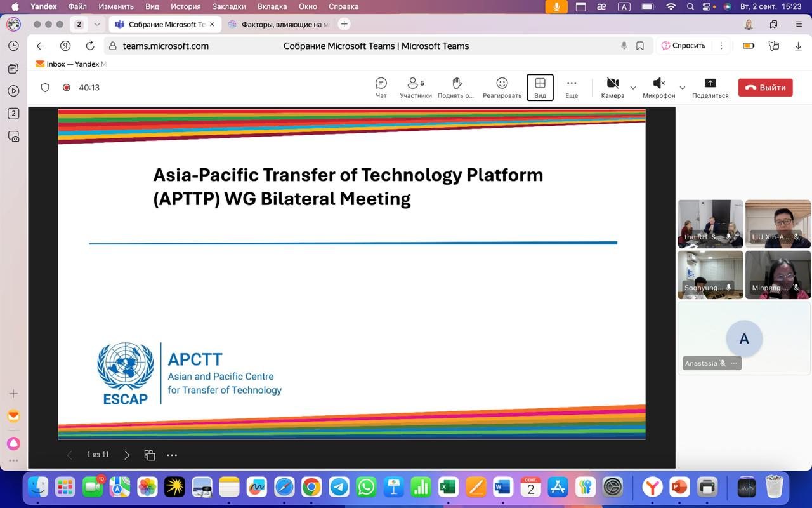
Task: Open the Файл menu
Action: coord(77,6)
